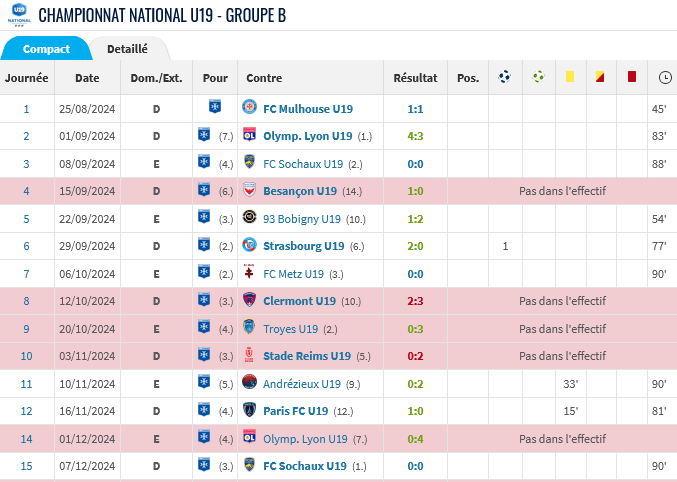Viewport: 677px width, 482px height.
Task: Click the Pos. column header
Action: tap(468, 78)
